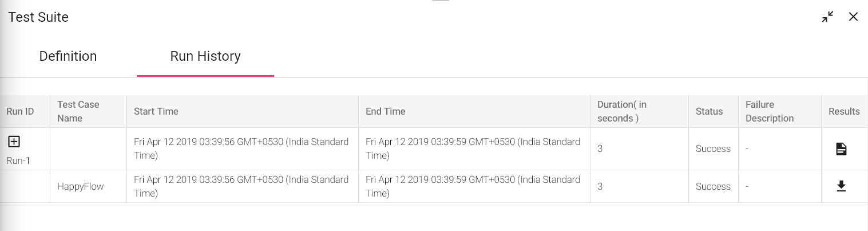
Task: Download HappyFlow test case results
Action: coord(841,186)
